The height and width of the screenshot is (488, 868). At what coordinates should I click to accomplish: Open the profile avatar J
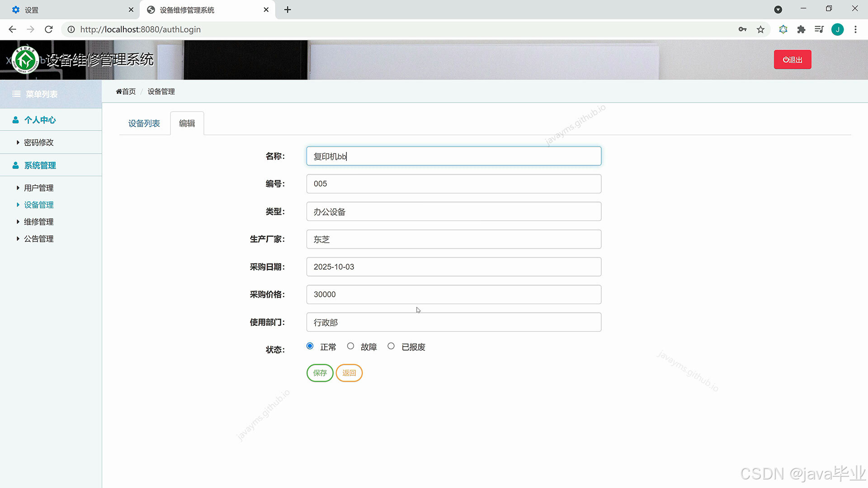837,29
